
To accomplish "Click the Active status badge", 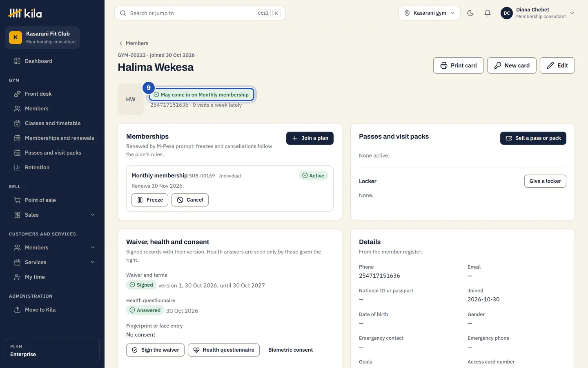I will [x=313, y=176].
